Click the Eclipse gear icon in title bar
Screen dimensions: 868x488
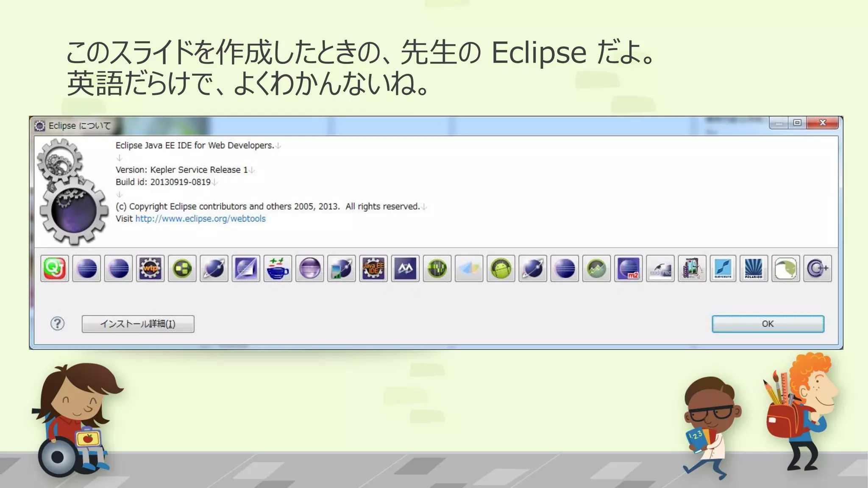(40, 126)
